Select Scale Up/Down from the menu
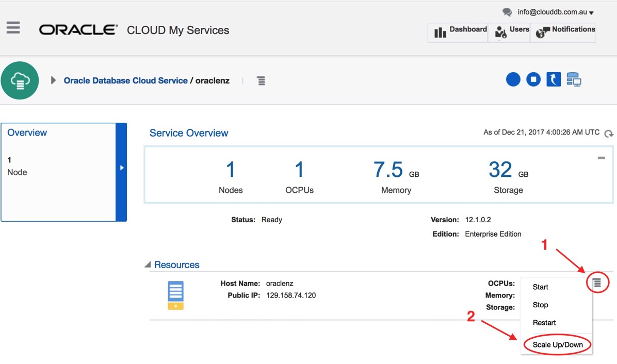 point(557,344)
